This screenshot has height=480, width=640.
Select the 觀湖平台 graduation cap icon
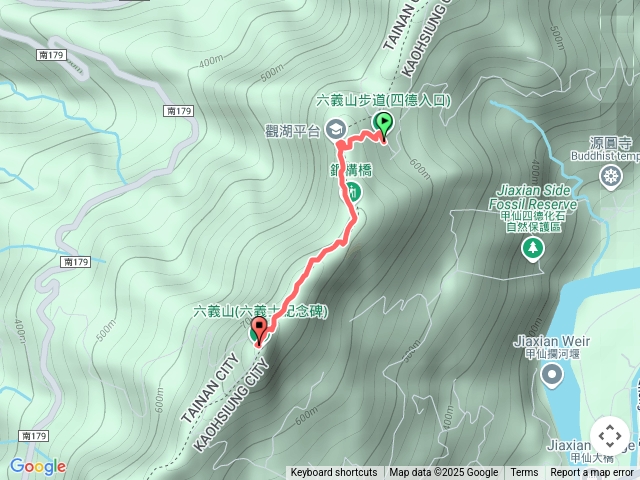tap(336, 129)
